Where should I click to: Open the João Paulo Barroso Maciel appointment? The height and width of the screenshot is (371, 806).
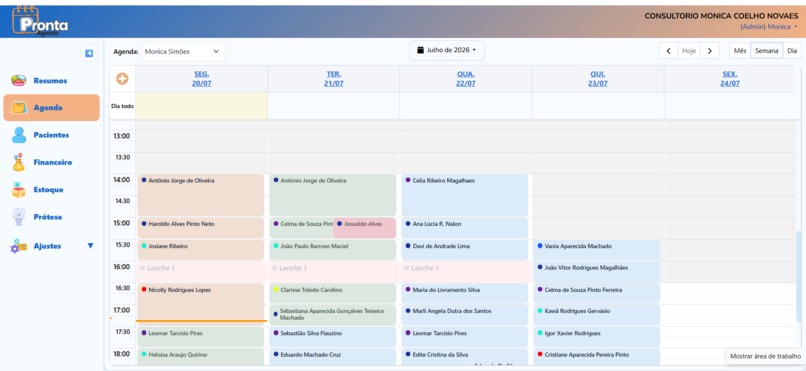point(333,250)
